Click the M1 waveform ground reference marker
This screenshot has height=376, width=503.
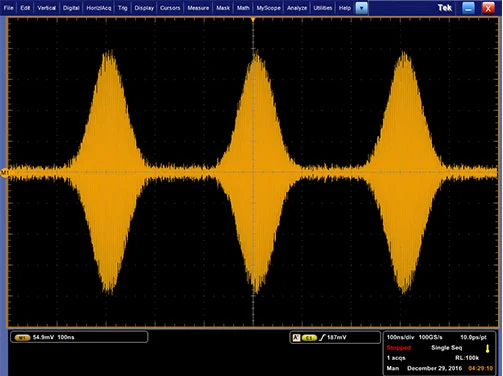point(4,172)
